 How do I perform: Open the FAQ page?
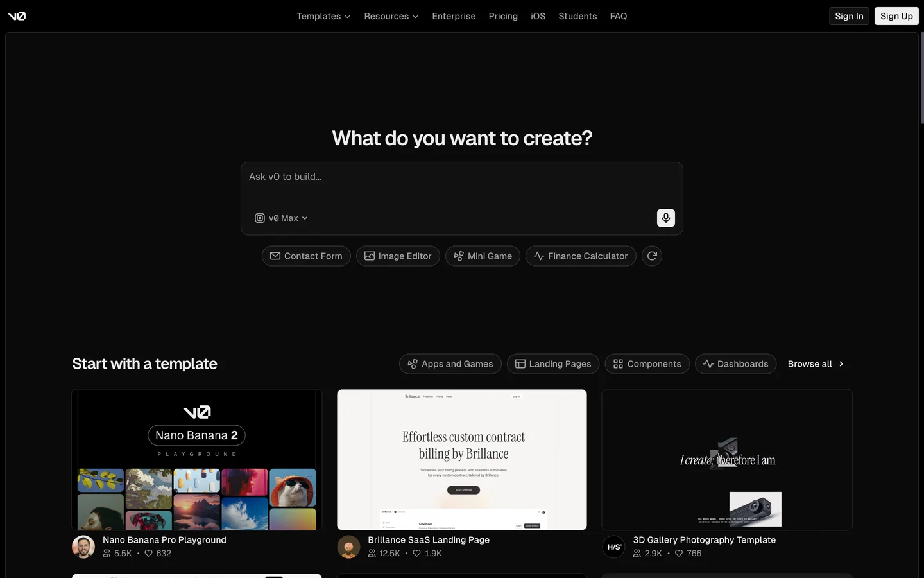(619, 16)
